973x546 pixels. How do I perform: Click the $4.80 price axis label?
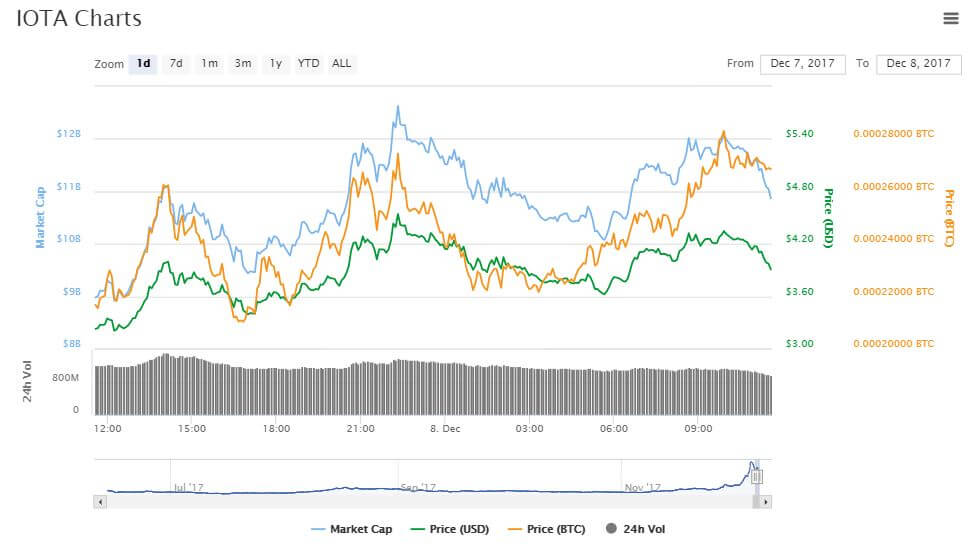pos(799,187)
